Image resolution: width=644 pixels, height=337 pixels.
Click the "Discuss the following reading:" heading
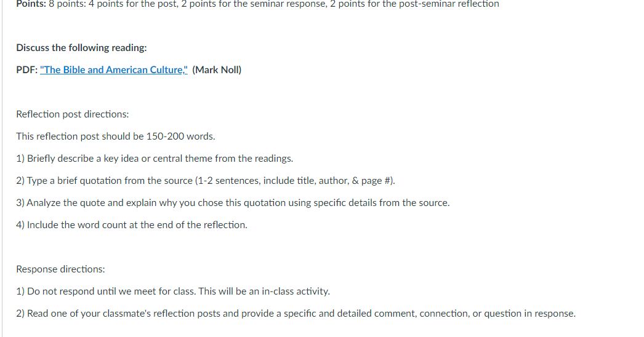click(81, 47)
